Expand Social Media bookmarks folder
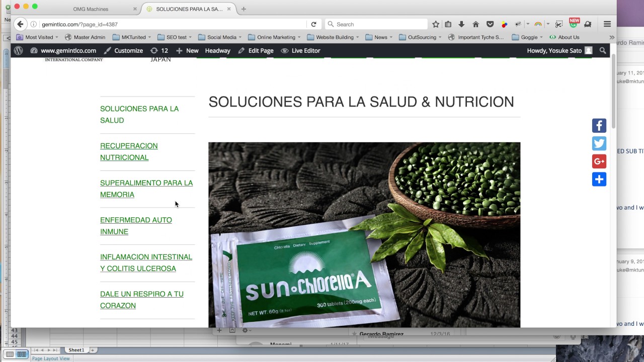This screenshot has height=362, width=644. (x=220, y=37)
